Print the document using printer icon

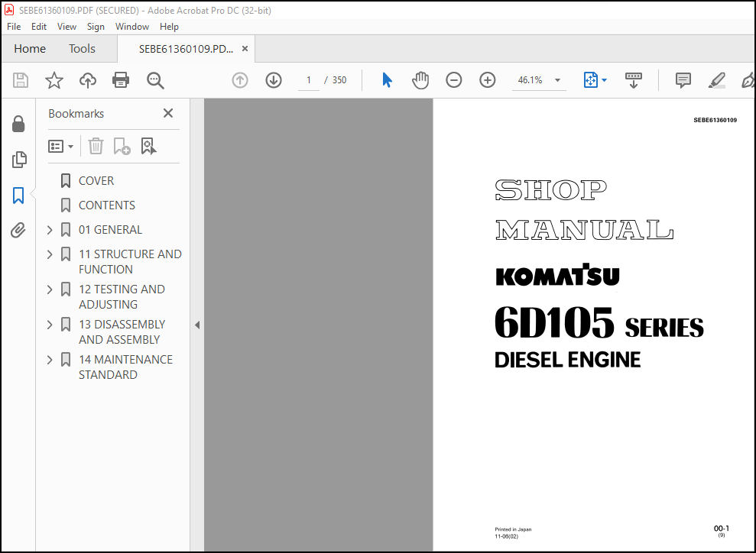pos(121,80)
